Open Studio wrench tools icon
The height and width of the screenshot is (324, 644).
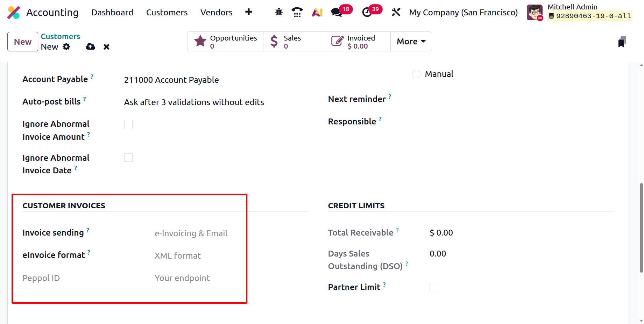396,12
